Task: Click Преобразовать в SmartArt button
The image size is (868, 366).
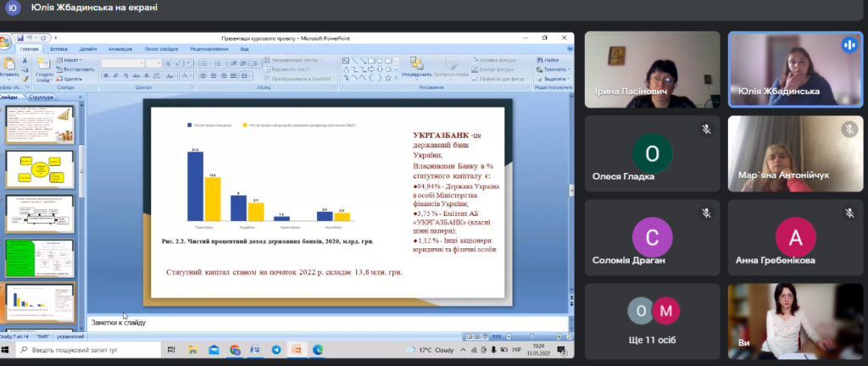Action: tap(298, 79)
